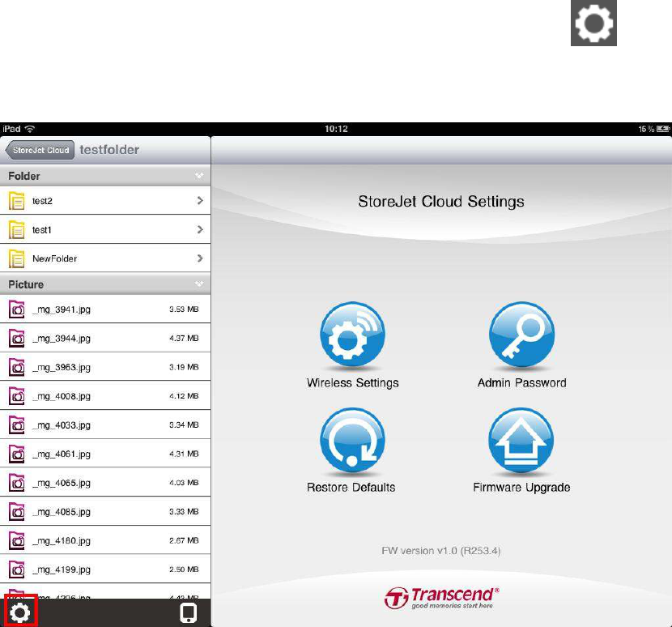672x627 pixels.
Task: Select the test1 folder name
Action: pyautogui.click(x=42, y=230)
